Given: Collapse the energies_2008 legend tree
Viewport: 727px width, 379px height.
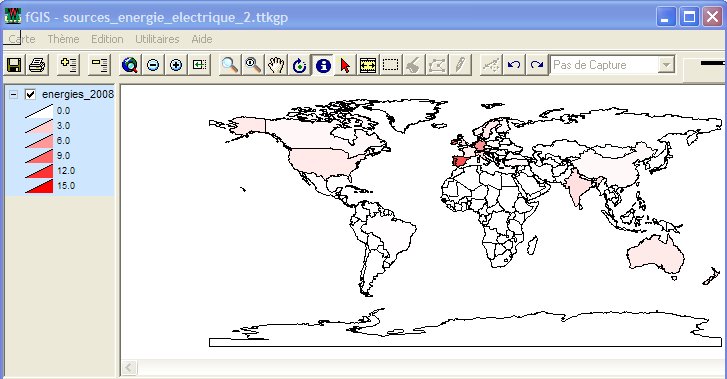Looking at the screenshot, I should click(x=13, y=94).
